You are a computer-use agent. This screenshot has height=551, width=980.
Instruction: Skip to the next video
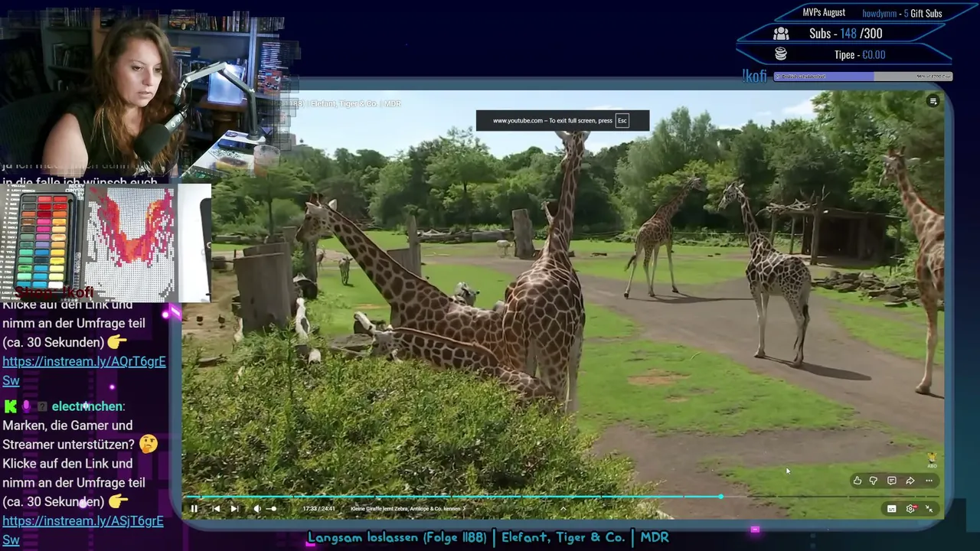(x=234, y=508)
